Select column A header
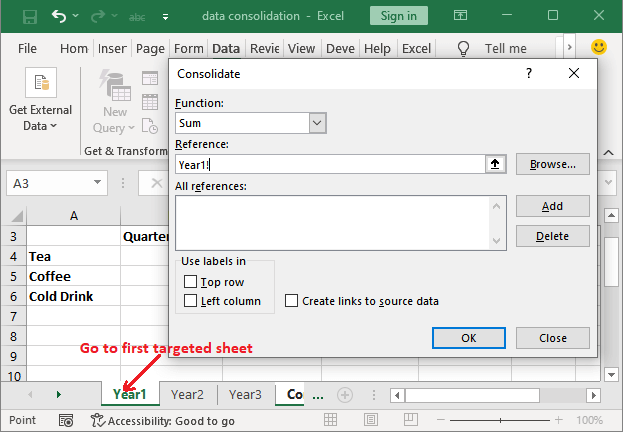 click(74, 216)
